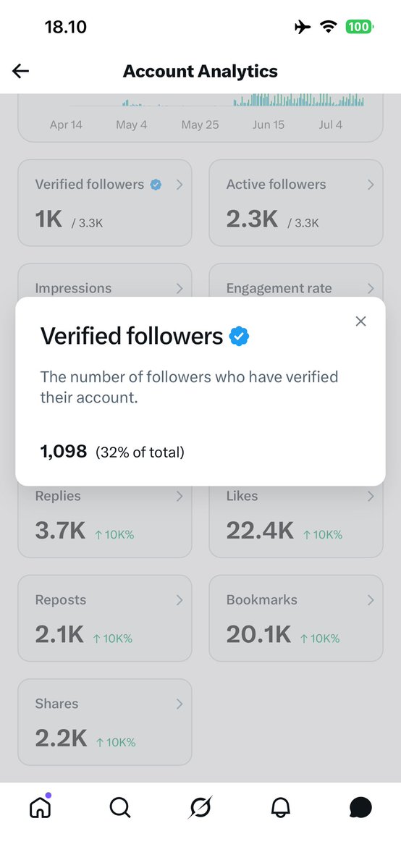Expand the Verified followers card chevron
401x868 pixels.
pyautogui.click(x=179, y=185)
